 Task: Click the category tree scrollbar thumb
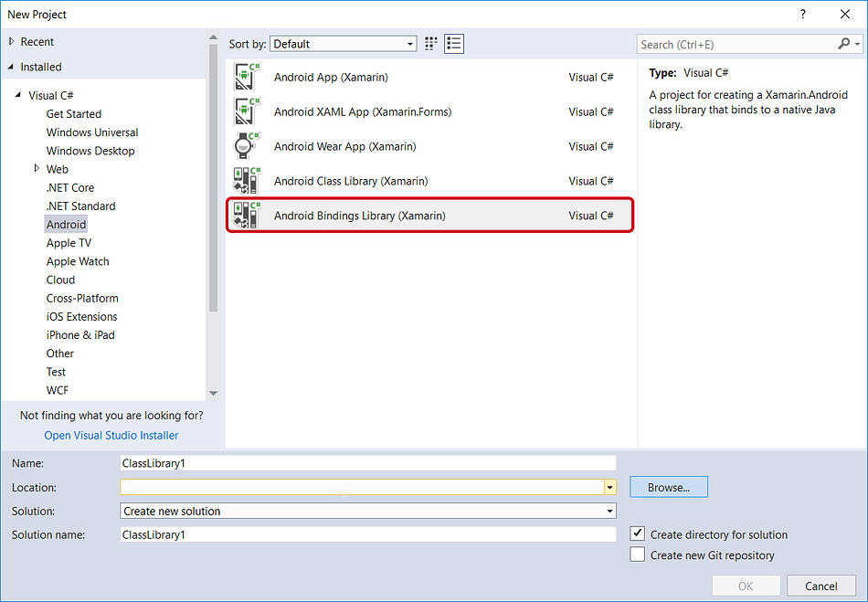click(x=213, y=177)
